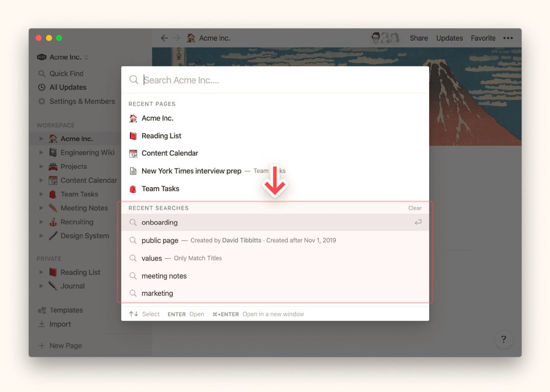The image size is (550, 392).
Task: Click the Acme Inc. breadcrumb title
Action: (214, 38)
